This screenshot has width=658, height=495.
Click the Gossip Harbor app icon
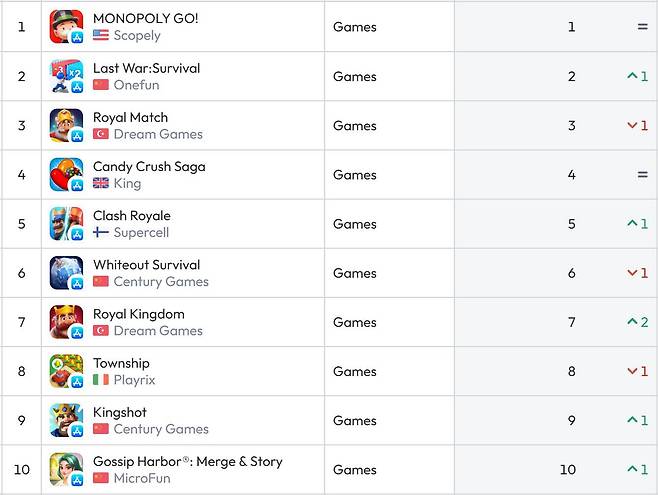tap(66, 469)
